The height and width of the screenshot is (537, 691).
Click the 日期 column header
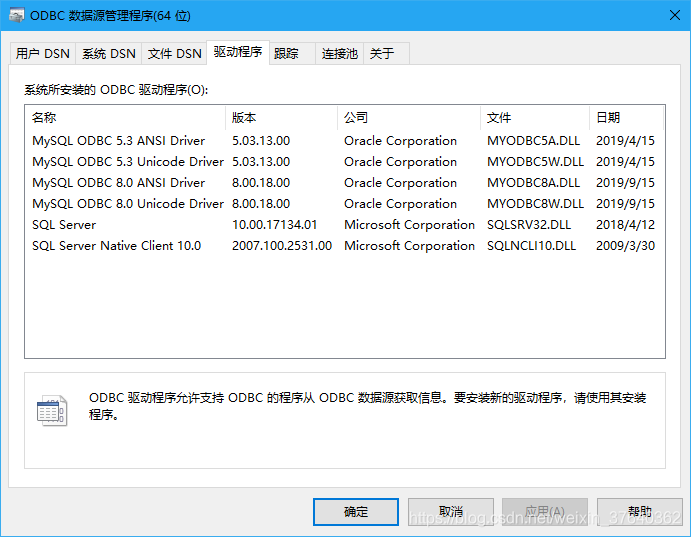click(x=626, y=118)
